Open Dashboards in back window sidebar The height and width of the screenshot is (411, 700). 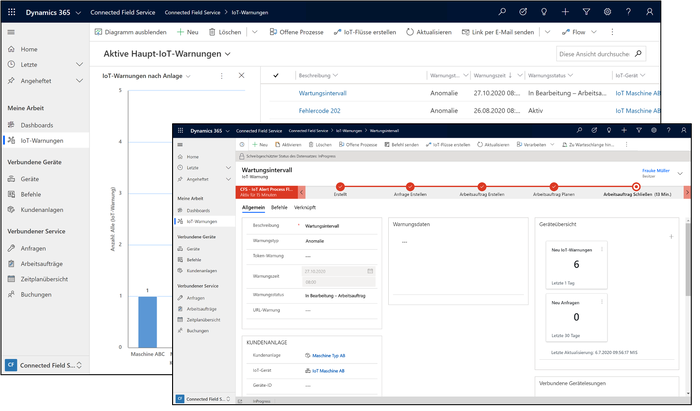pyautogui.click(x=37, y=125)
